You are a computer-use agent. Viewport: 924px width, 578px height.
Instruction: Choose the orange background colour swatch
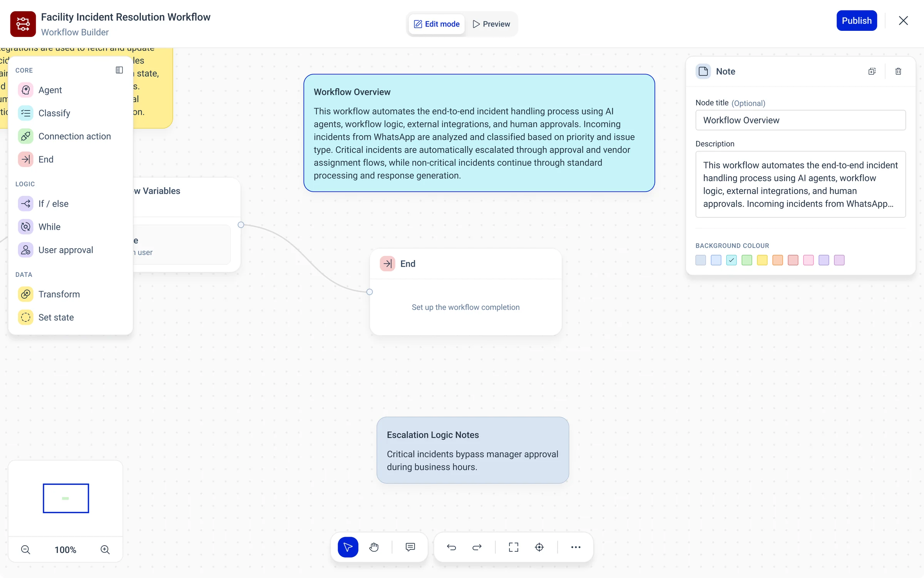(778, 260)
